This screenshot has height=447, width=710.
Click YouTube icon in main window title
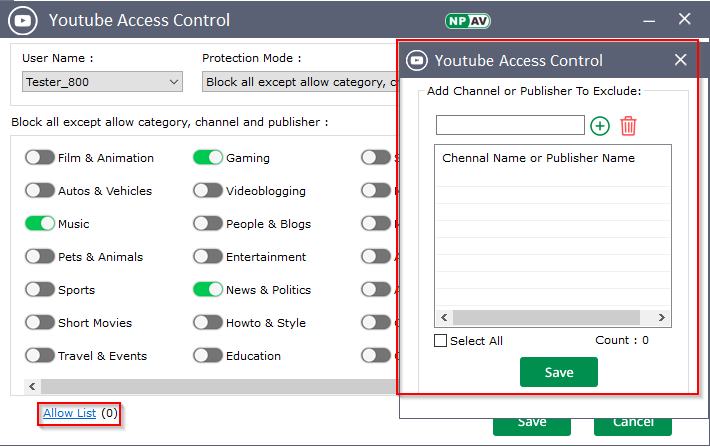coord(25,20)
